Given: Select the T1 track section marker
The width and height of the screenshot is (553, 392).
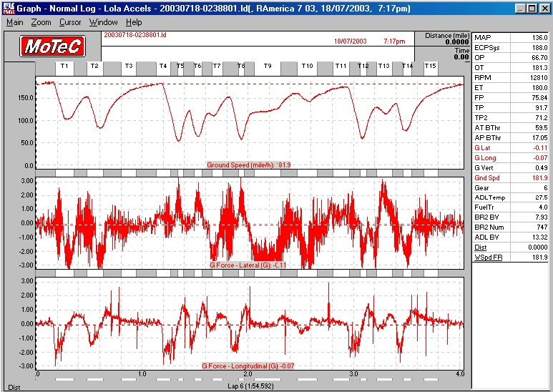Looking at the screenshot, I should (x=64, y=66).
